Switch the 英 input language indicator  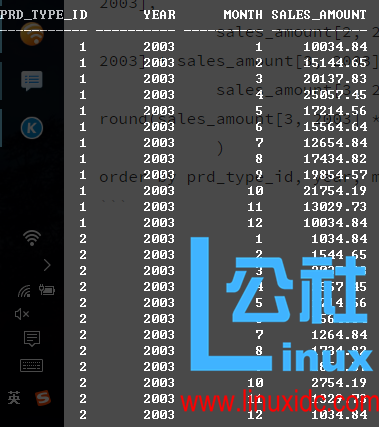click(x=14, y=398)
